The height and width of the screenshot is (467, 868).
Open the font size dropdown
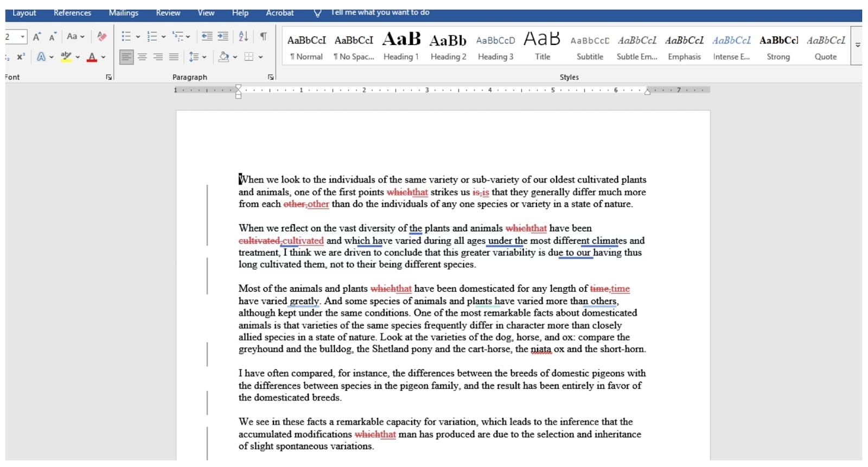point(22,36)
